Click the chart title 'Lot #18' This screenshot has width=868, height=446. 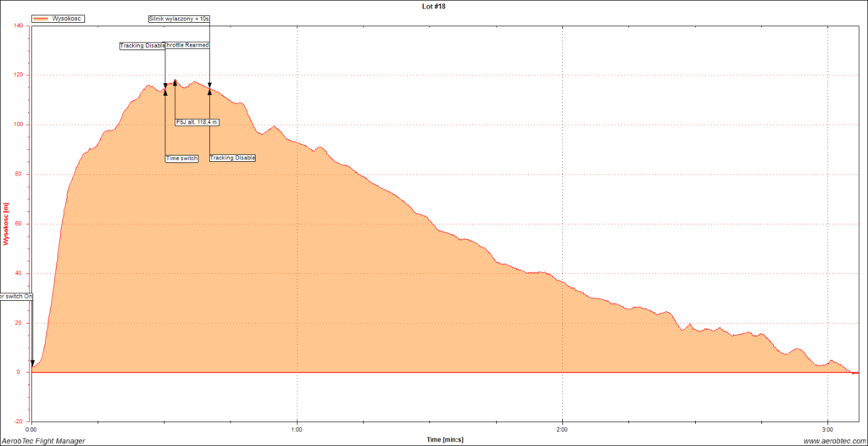click(x=433, y=6)
